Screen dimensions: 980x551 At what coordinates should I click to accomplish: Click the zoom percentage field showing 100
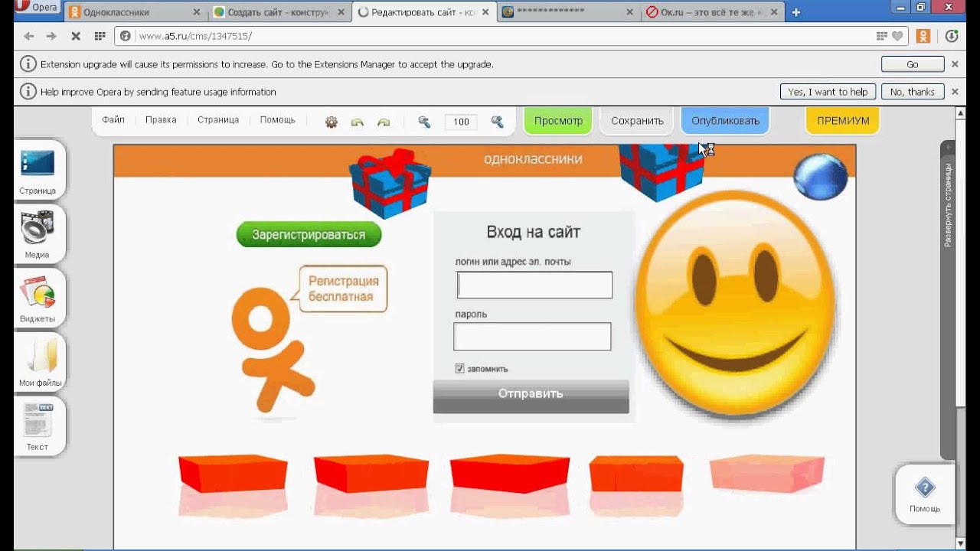point(461,122)
